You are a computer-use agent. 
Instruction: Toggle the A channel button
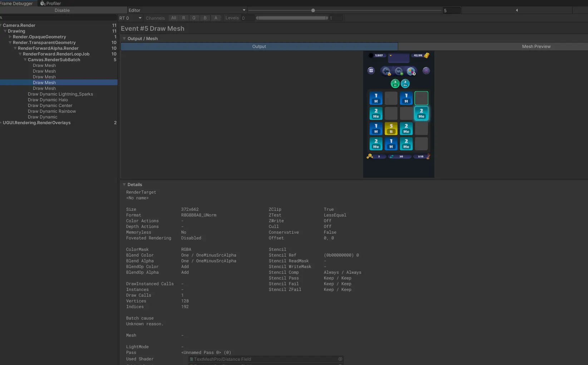[216, 18]
